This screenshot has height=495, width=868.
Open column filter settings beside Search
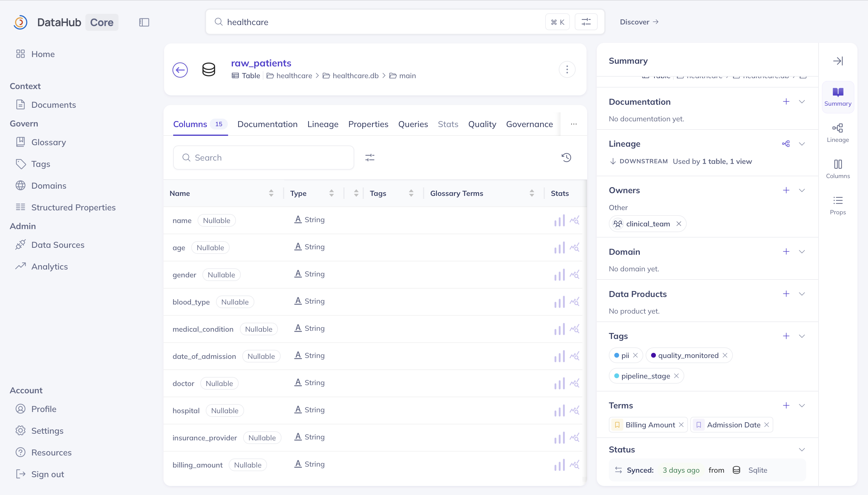tap(370, 158)
